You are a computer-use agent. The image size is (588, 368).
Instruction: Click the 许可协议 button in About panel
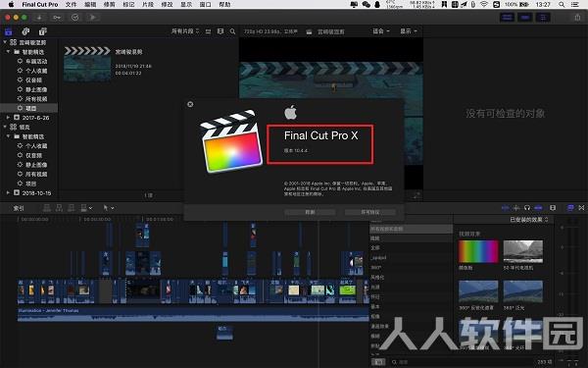point(370,212)
